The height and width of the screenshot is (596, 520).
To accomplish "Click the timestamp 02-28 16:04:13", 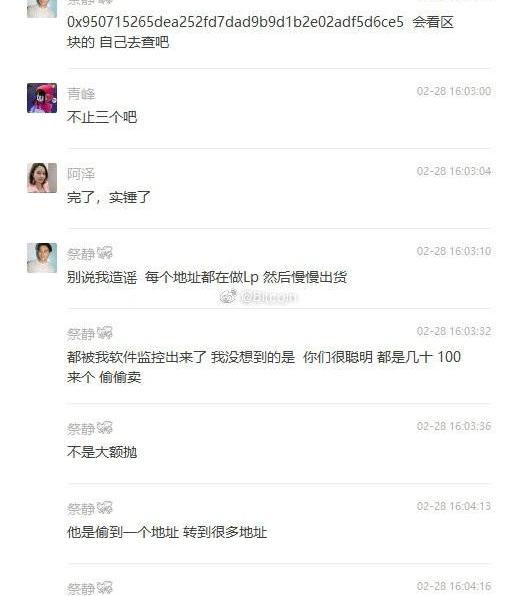I will click(454, 506).
